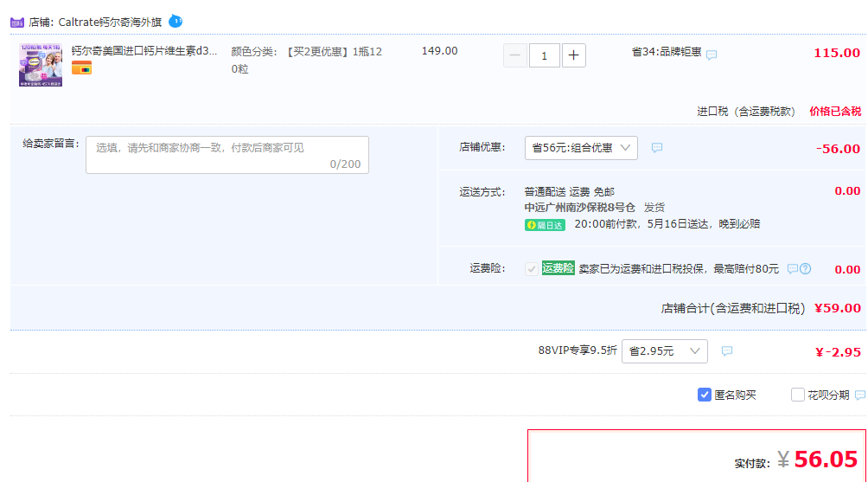Click the comment icon next to 最高赔付80元
868x482 pixels.
pos(793,269)
